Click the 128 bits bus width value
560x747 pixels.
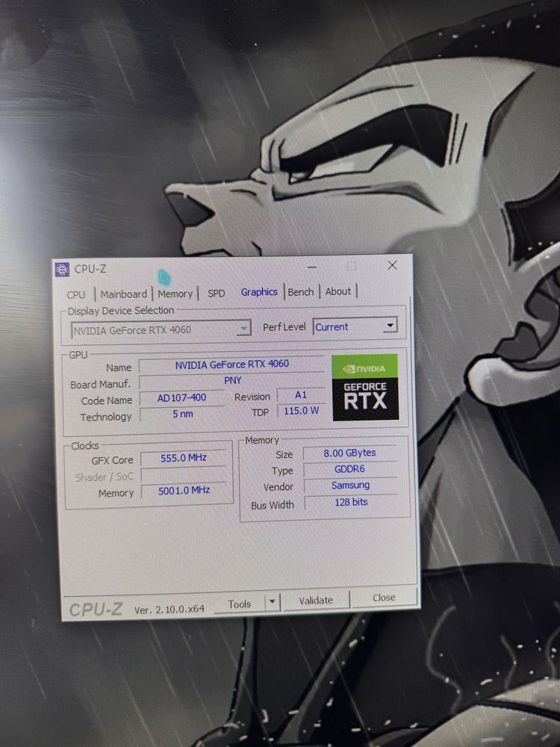tap(351, 502)
